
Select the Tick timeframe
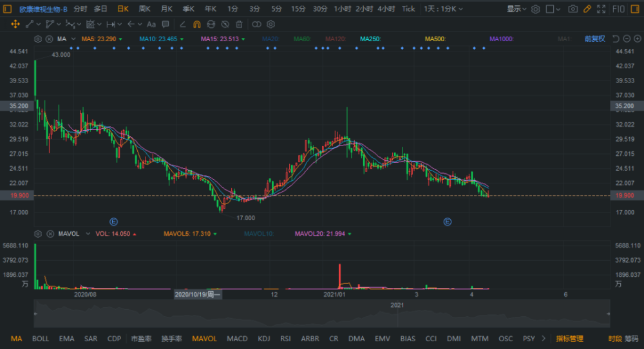pyautogui.click(x=408, y=8)
